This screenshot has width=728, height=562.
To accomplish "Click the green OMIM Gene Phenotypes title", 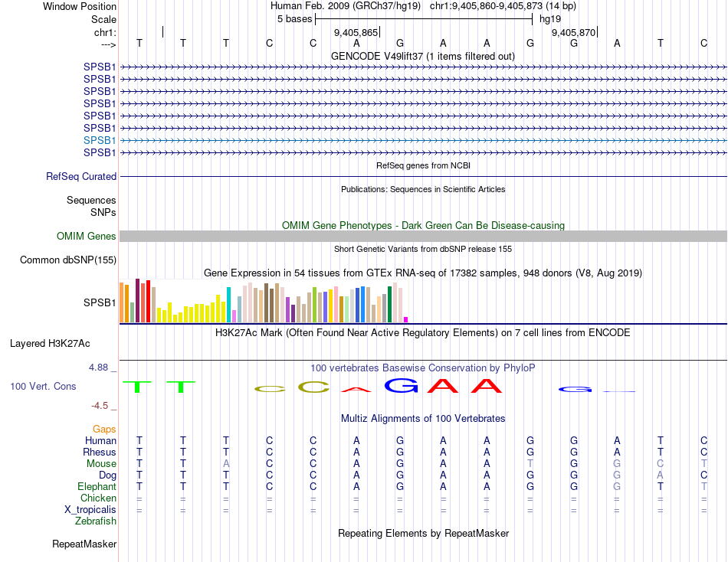I will [x=423, y=226].
